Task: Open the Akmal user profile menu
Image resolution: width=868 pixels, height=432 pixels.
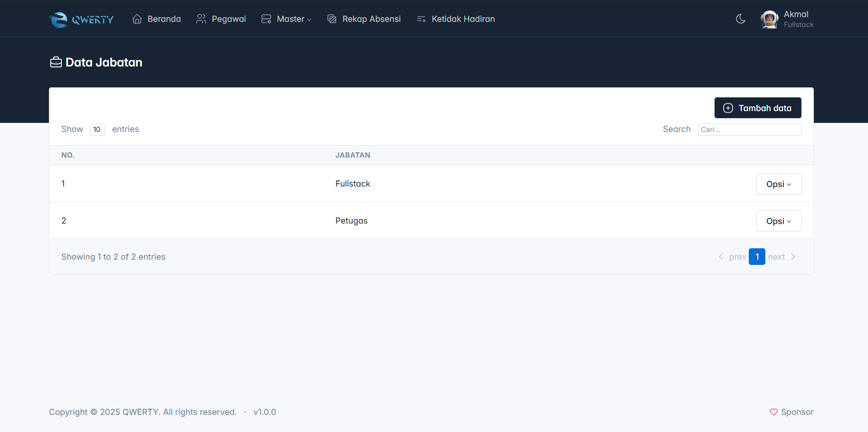Action: tap(787, 19)
